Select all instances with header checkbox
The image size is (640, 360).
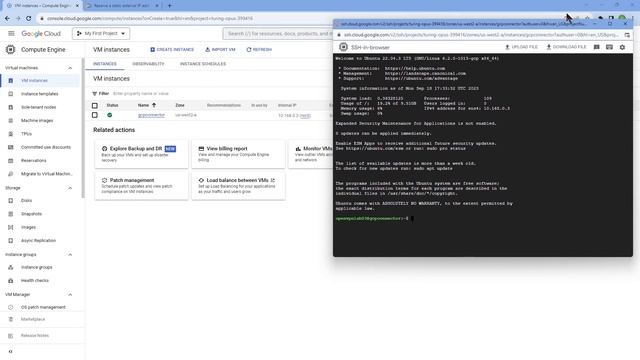click(x=95, y=106)
